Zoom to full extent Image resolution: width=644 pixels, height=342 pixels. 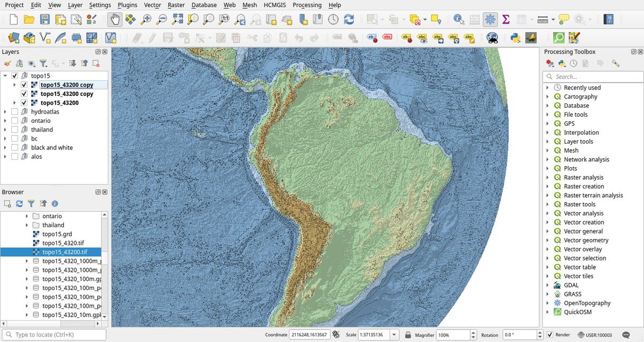coord(177,19)
